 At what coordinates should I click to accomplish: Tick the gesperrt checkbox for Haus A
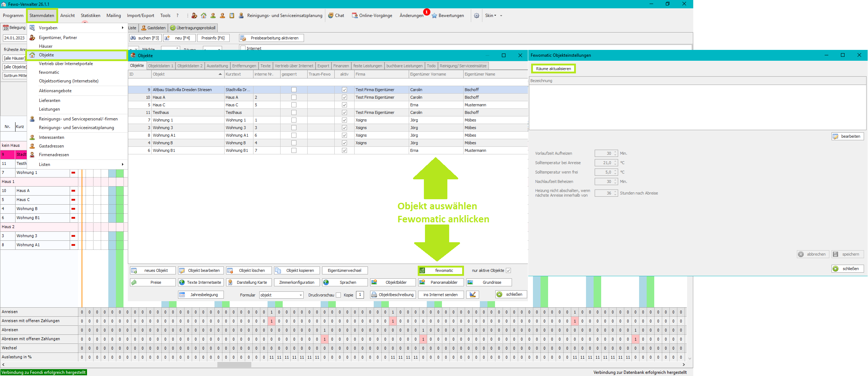click(x=294, y=97)
